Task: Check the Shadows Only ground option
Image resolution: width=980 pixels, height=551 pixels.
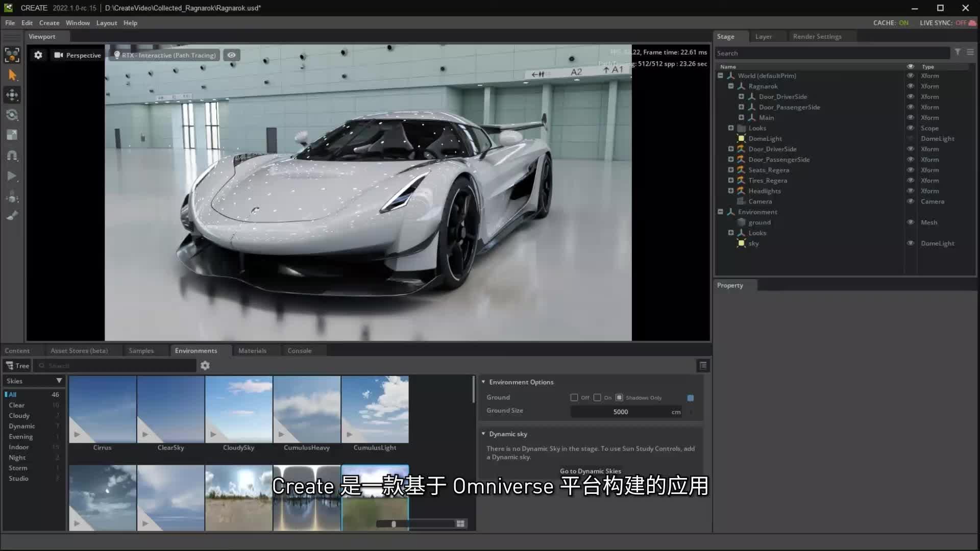Action: coord(619,397)
